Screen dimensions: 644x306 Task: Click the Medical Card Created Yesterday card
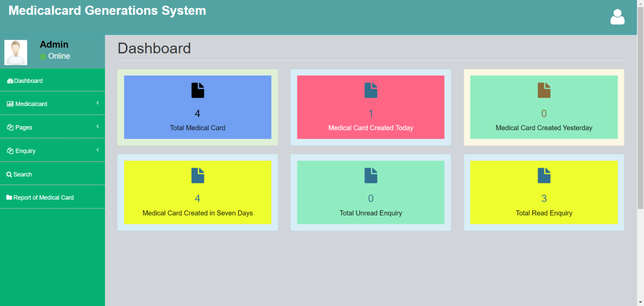point(544,107)
